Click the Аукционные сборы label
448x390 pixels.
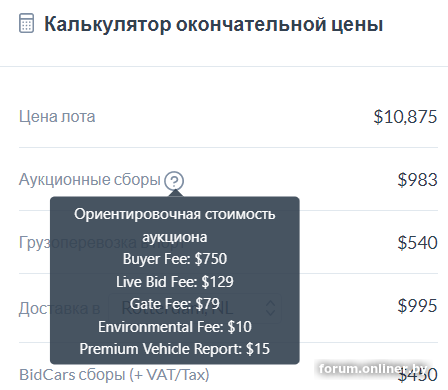(x=90, y=180)
